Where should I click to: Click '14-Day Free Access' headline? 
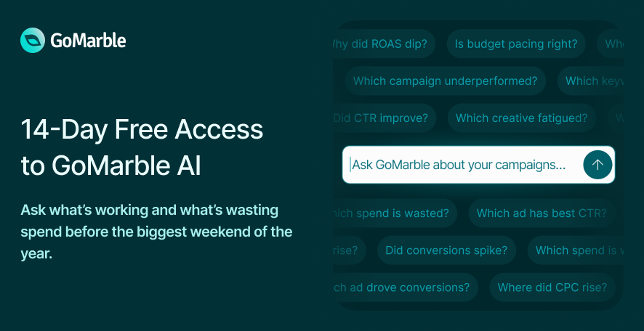pos(142,129)
